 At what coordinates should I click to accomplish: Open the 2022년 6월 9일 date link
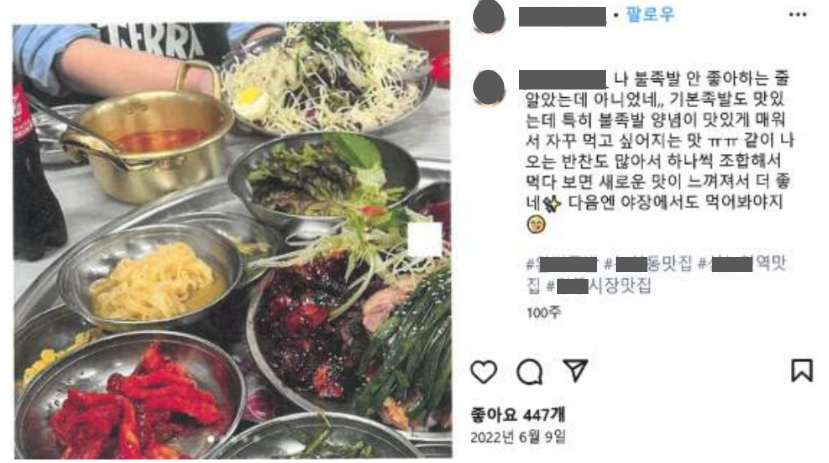[518, 437]
